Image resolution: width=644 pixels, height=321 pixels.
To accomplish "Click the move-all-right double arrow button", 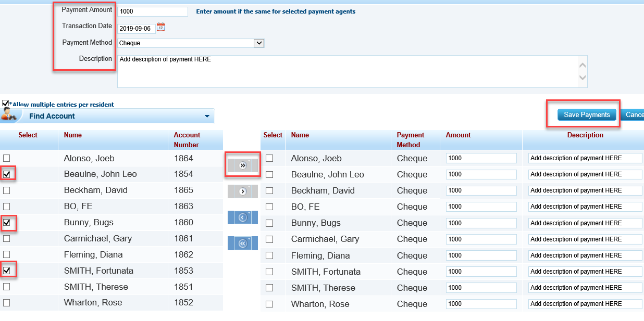I will 242,165.
